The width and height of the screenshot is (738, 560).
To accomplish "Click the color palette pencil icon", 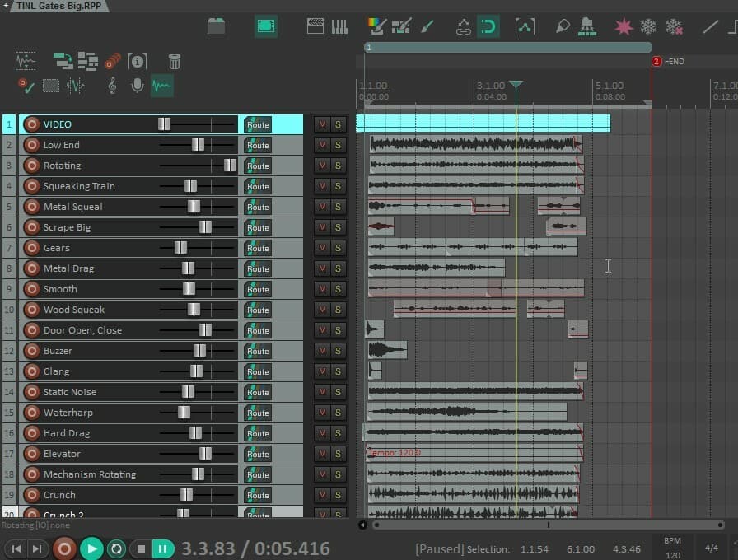I will click(x=376, y=26).
